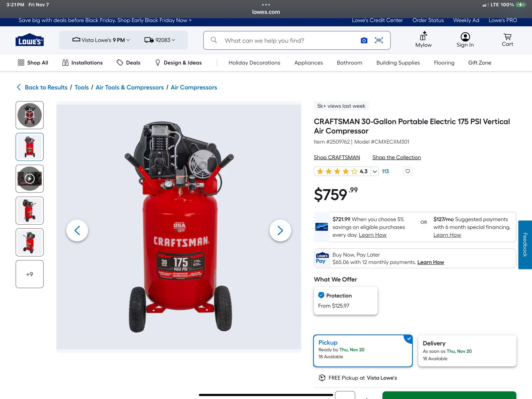Select the Pickup fulfillment option
532x399 pixels.
click(362, 351)
